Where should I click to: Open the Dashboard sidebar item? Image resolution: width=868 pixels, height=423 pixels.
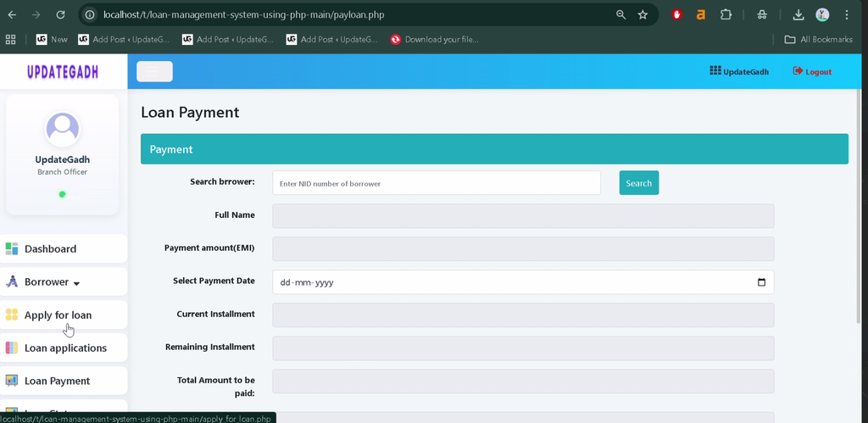point(64,248)
